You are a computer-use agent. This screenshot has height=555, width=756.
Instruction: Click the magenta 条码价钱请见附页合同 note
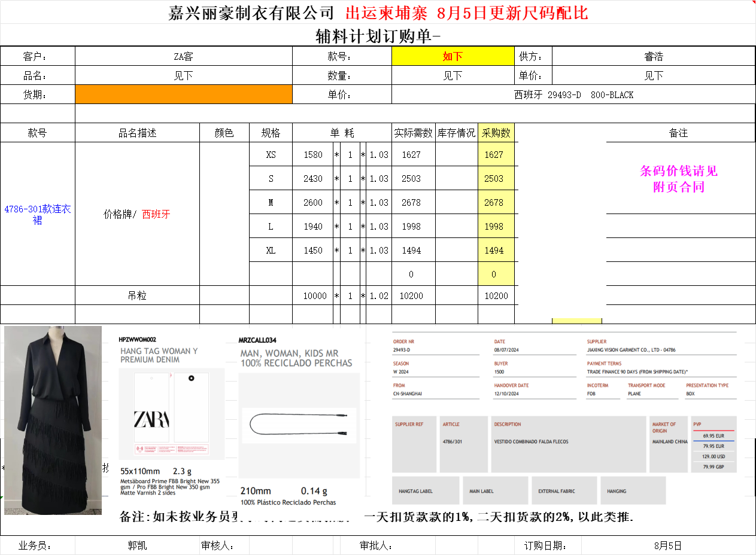pyautogui.click(x=678, y=179)
